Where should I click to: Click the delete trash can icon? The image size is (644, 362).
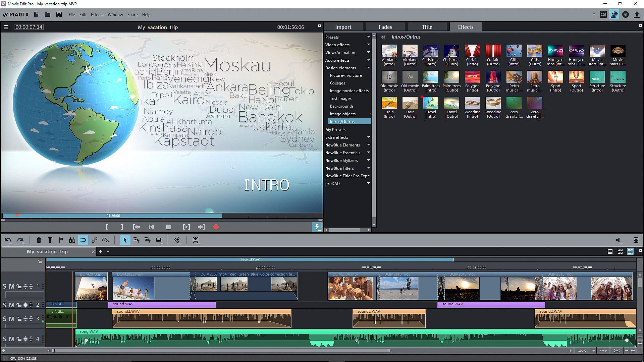(39, 240)
